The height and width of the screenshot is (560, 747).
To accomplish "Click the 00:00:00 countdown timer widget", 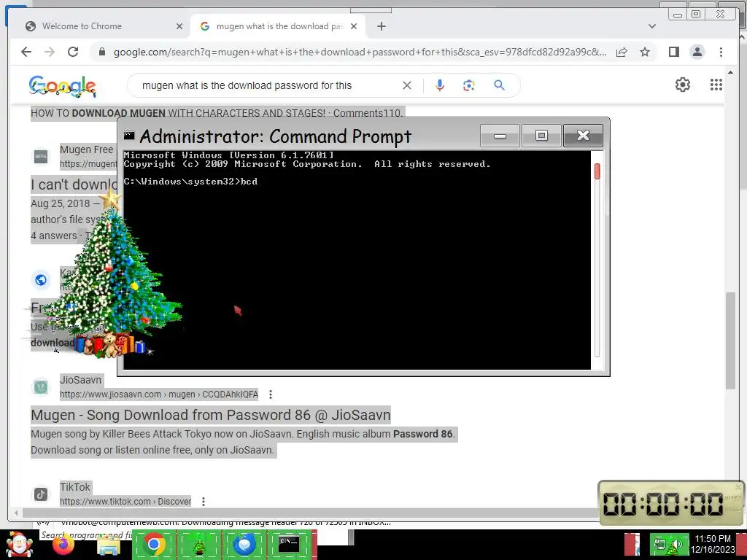I will [x=670, y=503].
